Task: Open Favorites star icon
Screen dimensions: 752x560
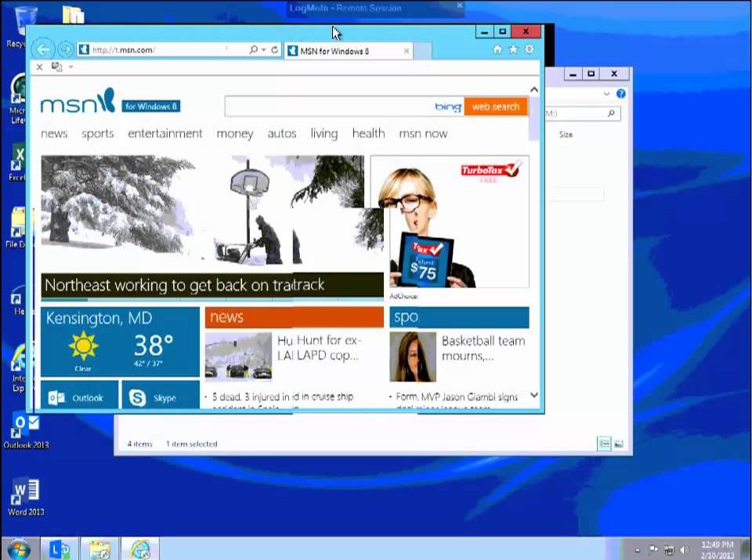Action: point(513,50)
